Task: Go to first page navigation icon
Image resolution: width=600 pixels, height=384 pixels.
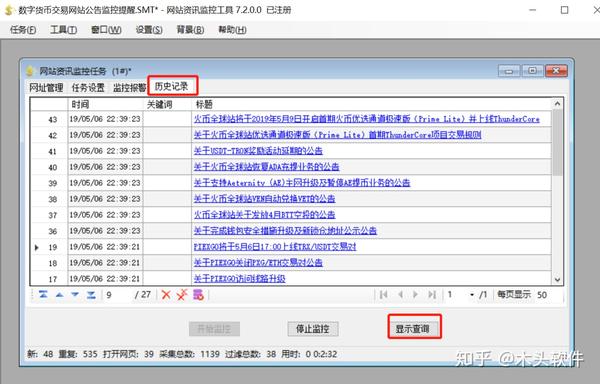Action: click(x=383, y=295)
